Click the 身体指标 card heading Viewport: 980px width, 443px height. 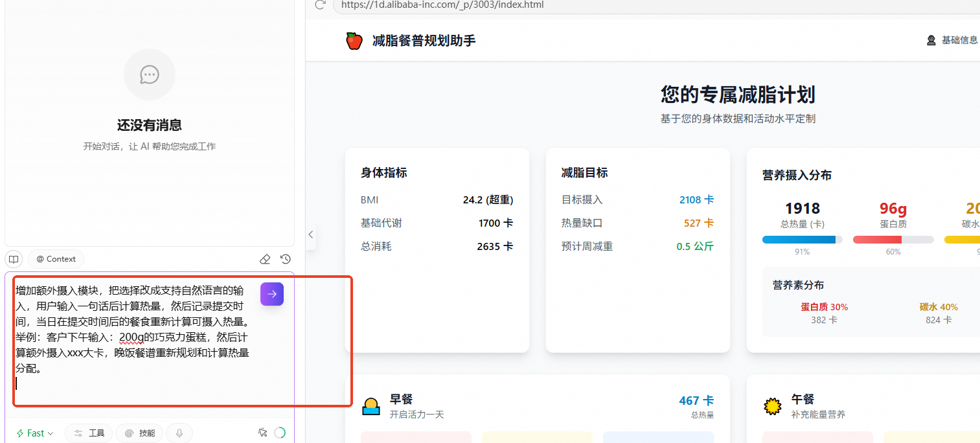384,173
